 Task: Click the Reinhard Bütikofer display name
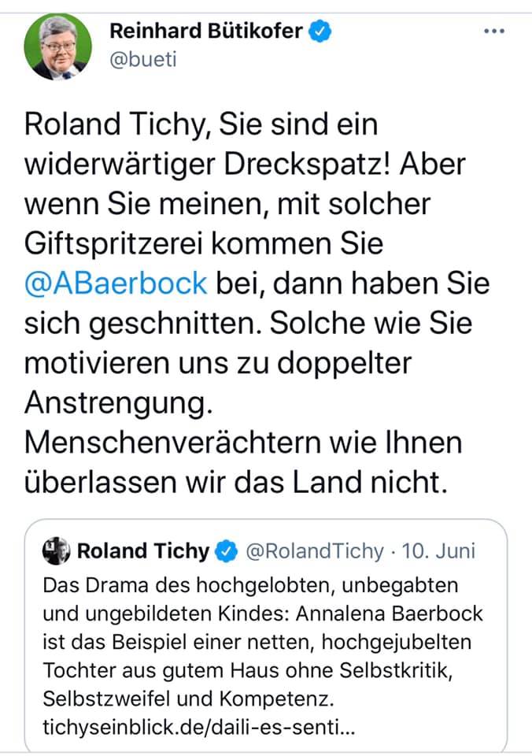pyautogui.click(x=206, y=31)
